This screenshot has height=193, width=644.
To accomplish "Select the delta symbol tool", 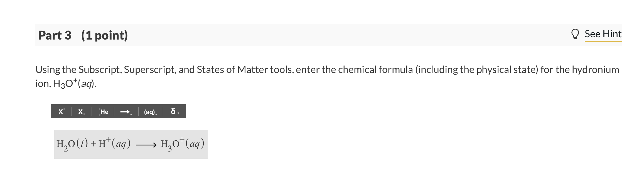I will click(173, 111).
